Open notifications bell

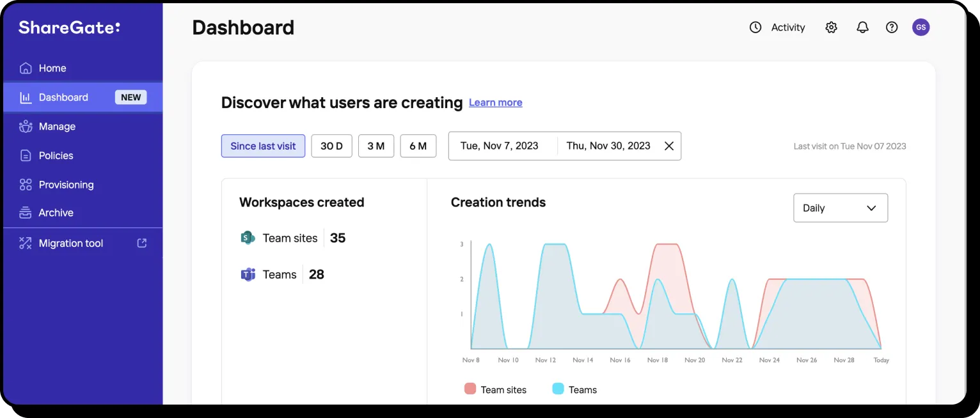pyautogui.click(x=863, y=27)
